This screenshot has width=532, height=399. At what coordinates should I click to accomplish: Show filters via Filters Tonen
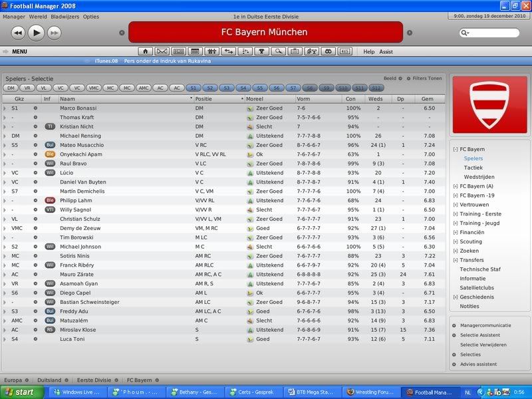424,78
